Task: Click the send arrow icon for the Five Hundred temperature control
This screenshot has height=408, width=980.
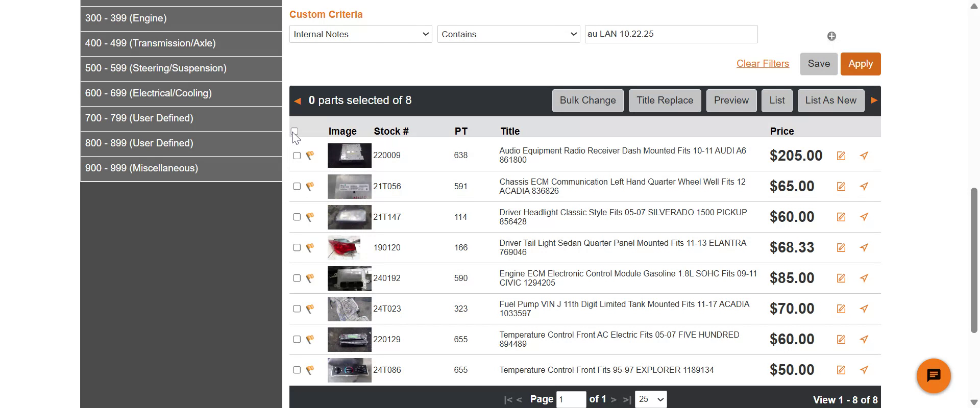Action: pyautogui.click(x=864, y=339)
